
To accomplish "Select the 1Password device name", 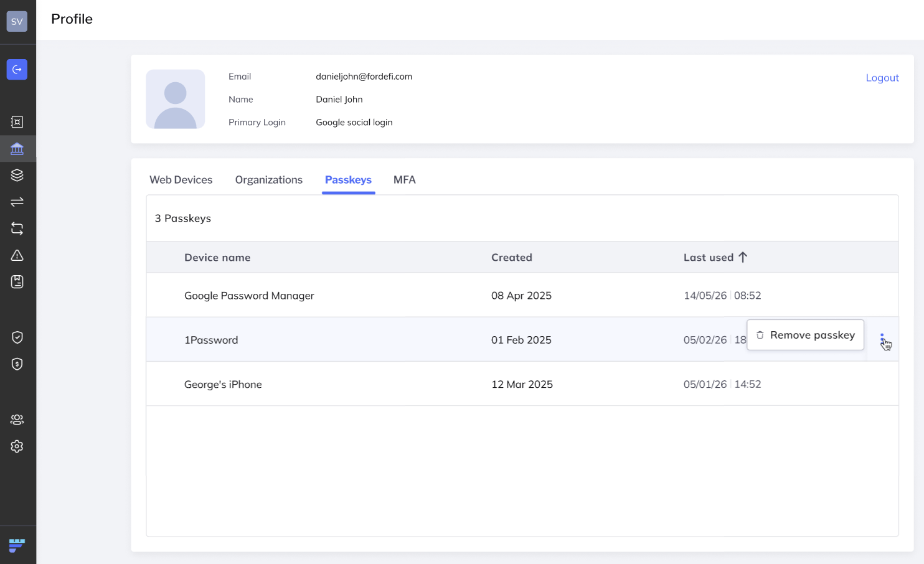I will [211, 340].
